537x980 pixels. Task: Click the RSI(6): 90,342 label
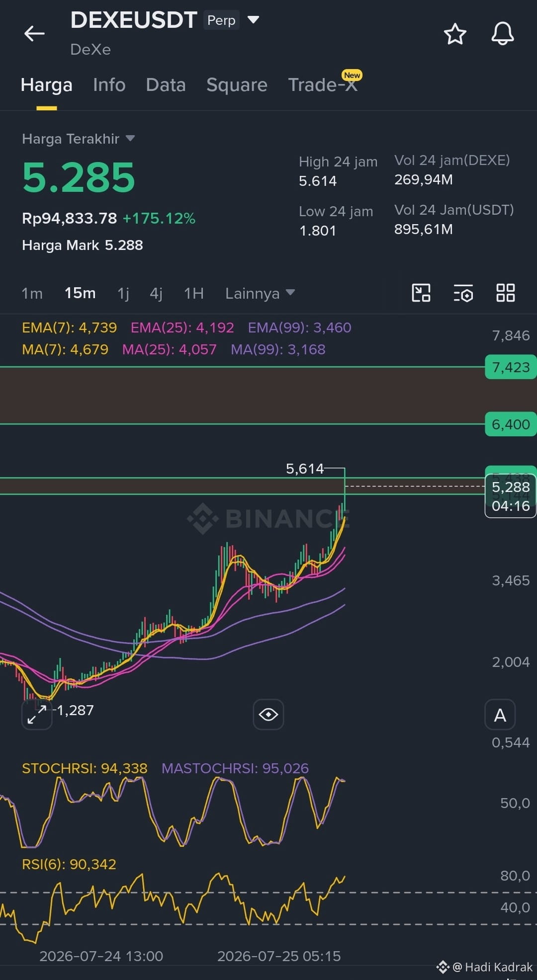[69, 864]
